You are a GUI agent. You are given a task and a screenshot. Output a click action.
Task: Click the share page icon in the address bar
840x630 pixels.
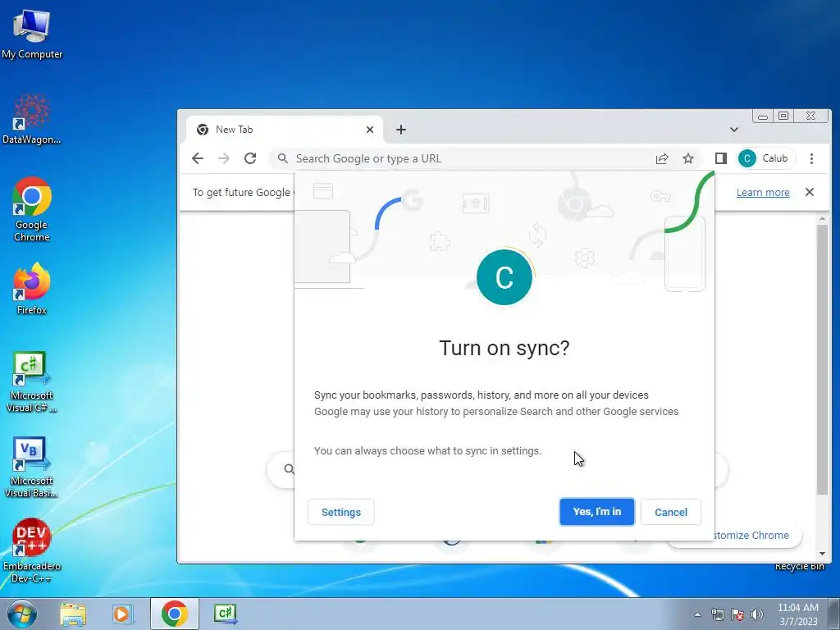tap(662, 158)
